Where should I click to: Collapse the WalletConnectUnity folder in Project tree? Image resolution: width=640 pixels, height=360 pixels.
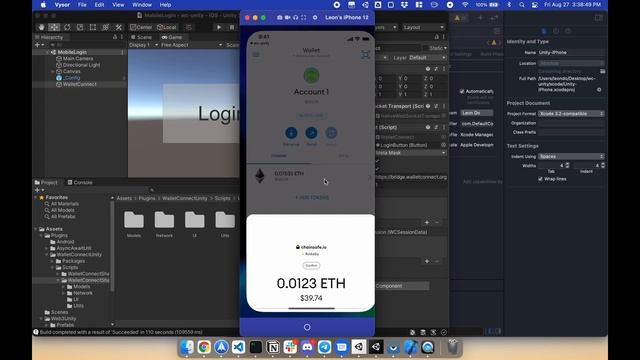click(47, 255)
